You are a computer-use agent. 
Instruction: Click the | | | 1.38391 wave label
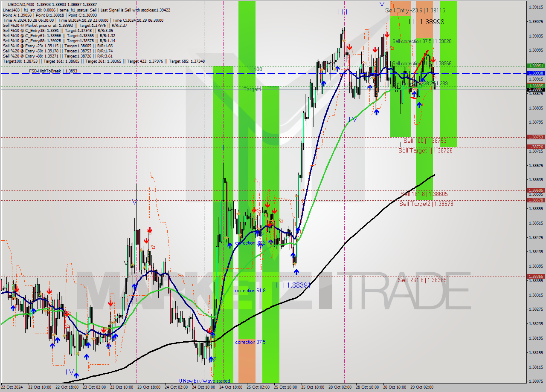[x=293, y=285]
